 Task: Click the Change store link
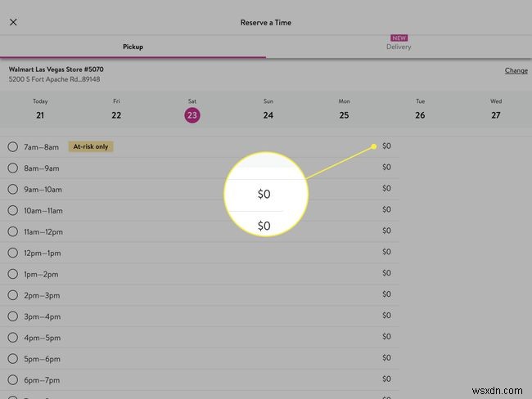pyautogui.click(x=516, y=70)
